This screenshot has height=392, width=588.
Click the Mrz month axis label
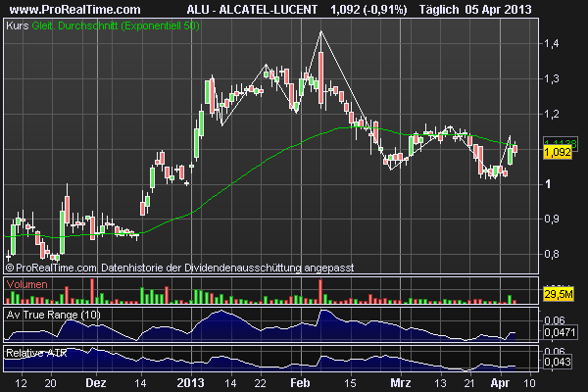401,383
